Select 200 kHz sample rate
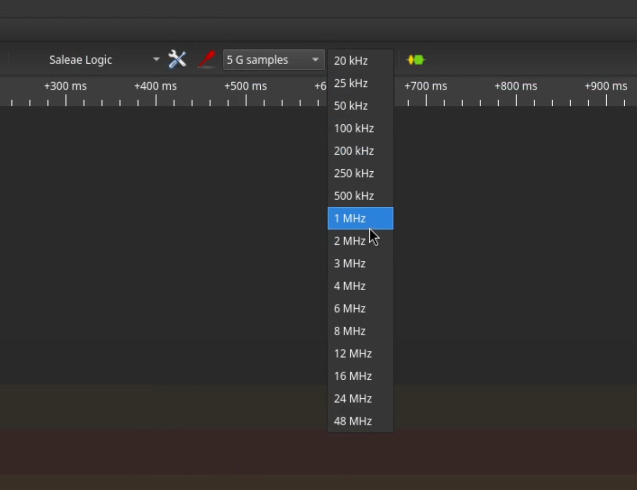This screenshot has width=637, height=490. [354, 151]
